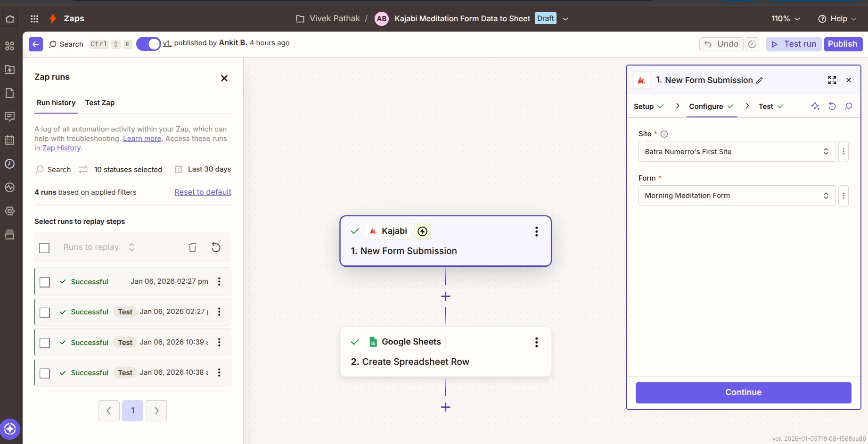Click the refresh fields icon in step panel
This screenshot has width=868, height=444.
(x=832, y=106)
